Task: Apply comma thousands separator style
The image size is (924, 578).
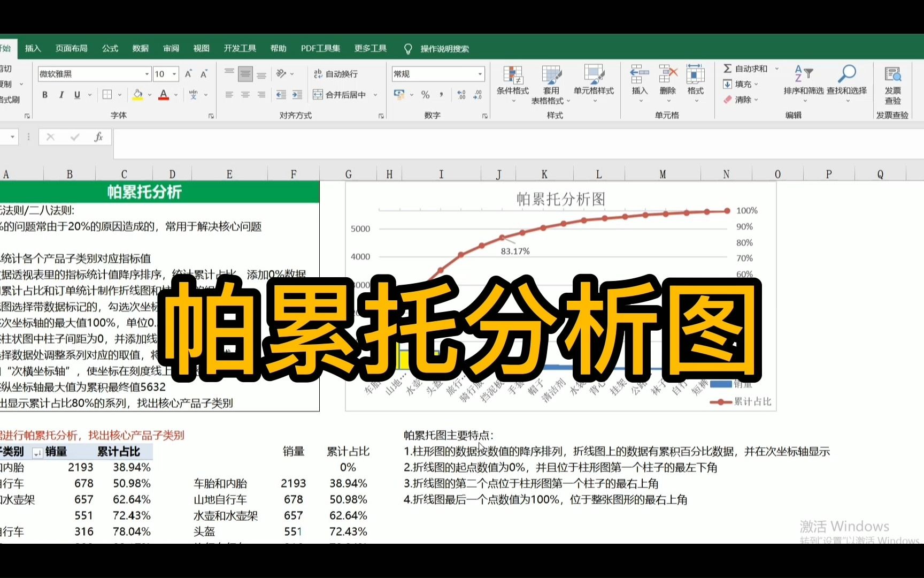Action: pyautogui.click(x=441, y=95)
